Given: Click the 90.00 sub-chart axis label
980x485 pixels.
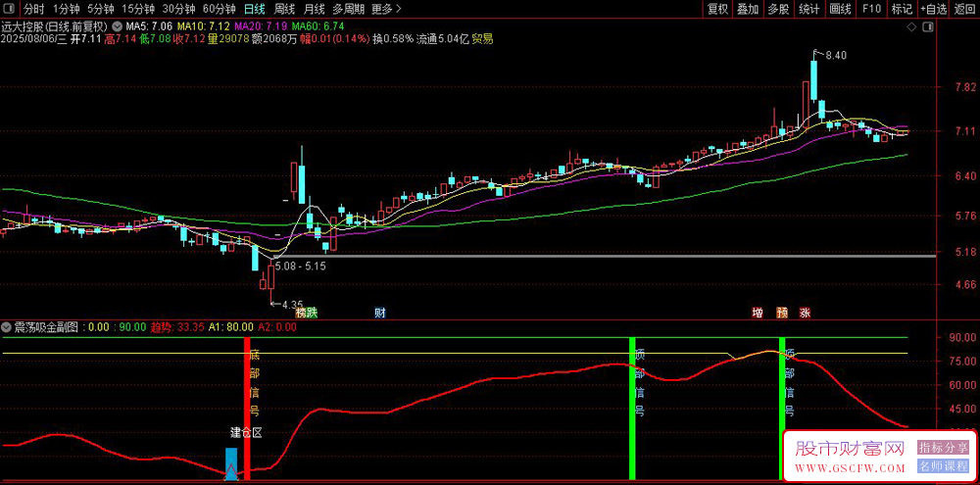Looking at the screenshot, I should click(962, 338).
